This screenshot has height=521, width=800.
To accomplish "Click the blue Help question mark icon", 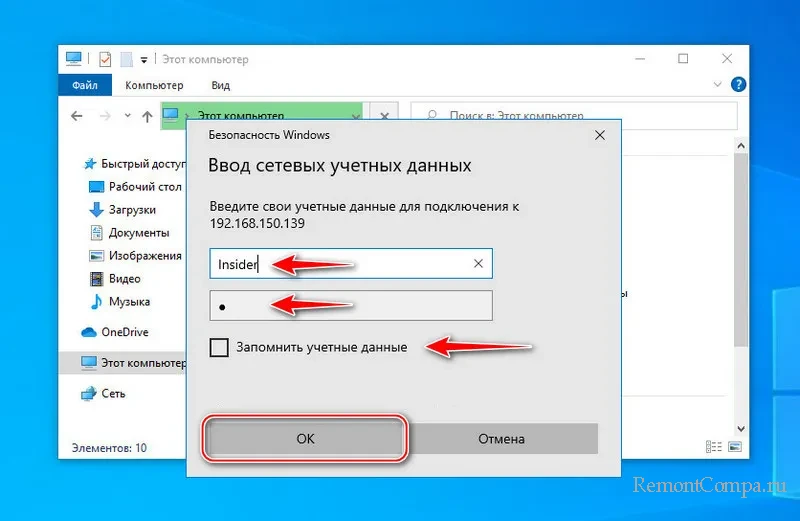I will coord(738,86).
